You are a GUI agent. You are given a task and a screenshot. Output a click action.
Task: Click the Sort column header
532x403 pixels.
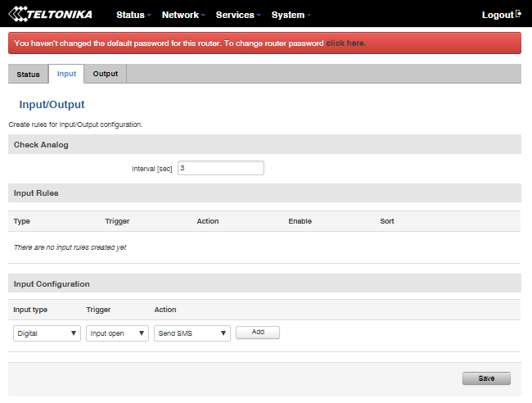387,221
